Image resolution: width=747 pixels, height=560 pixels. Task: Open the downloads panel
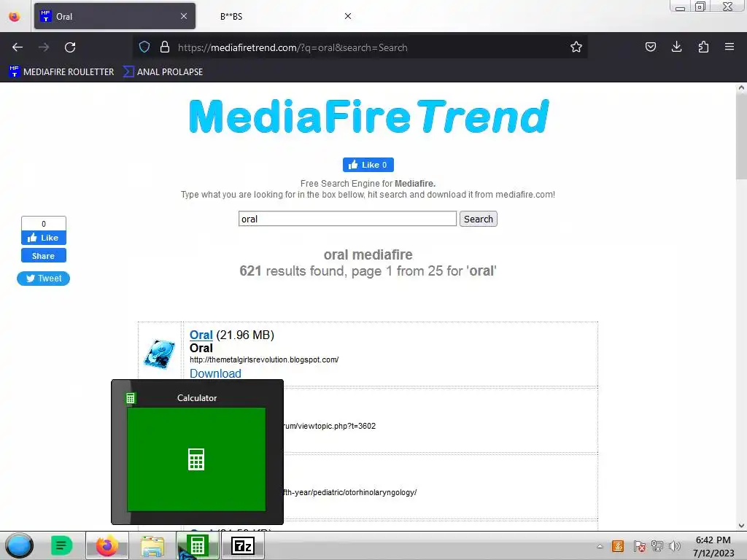(676, 47)
